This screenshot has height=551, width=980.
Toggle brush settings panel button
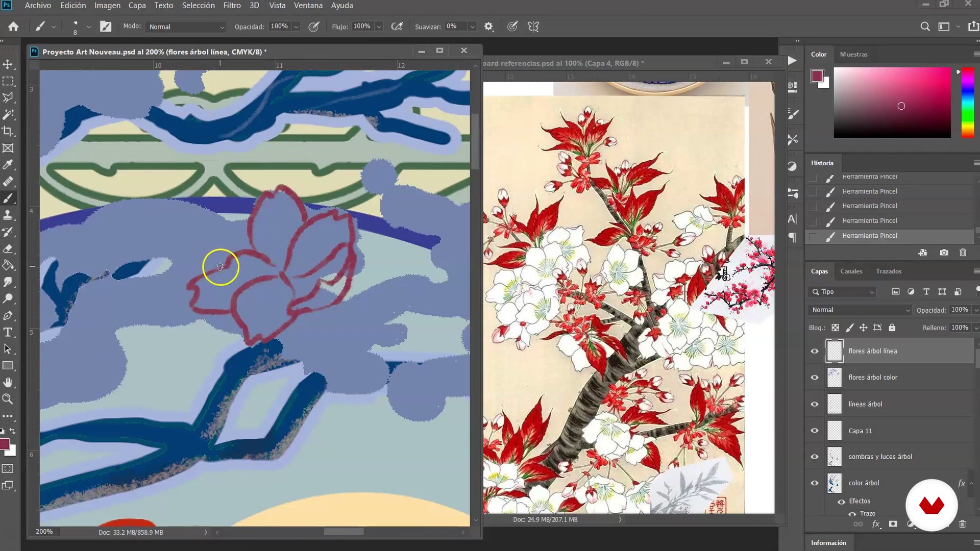[x=106, y=27]
